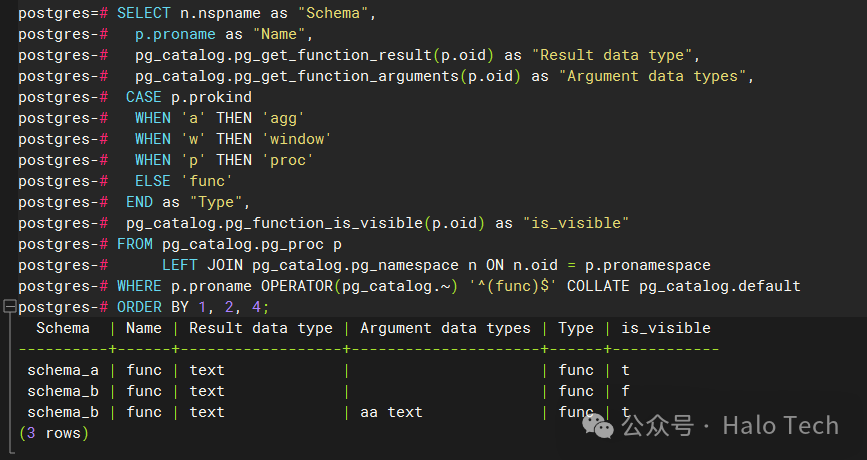Click the "(3 rows)" result count
Viewport: 867px width, 460px height.
tap(54, 433)
